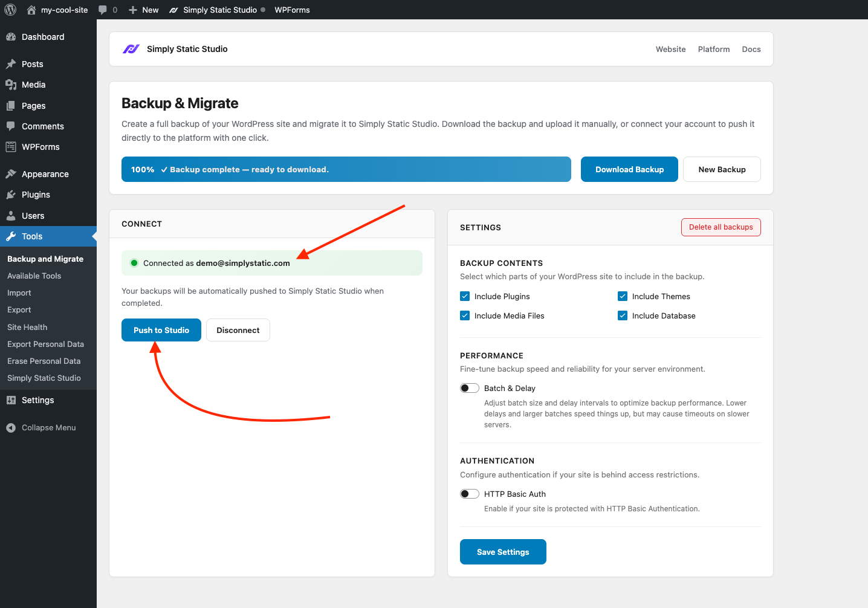Enable the HTTP Basic Auth toggle
The width and height of the screenshot is (868, 608).
(x=470, y=494)
